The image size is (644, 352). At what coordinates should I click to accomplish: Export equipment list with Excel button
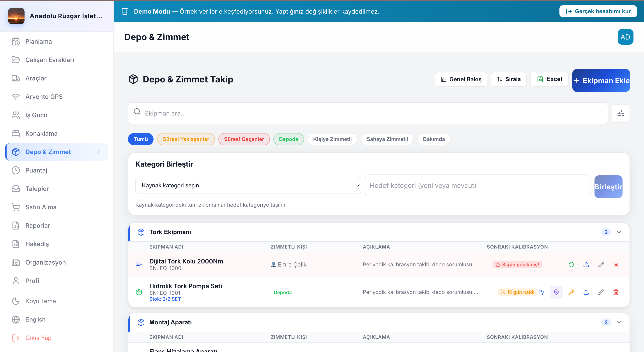(x=549, y=79)
